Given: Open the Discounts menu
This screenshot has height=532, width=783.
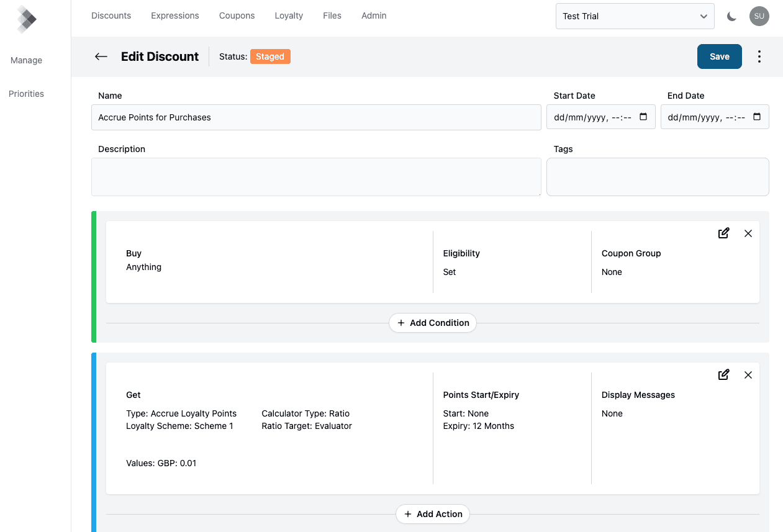Looking at the screenshot, I should (111, 16).
